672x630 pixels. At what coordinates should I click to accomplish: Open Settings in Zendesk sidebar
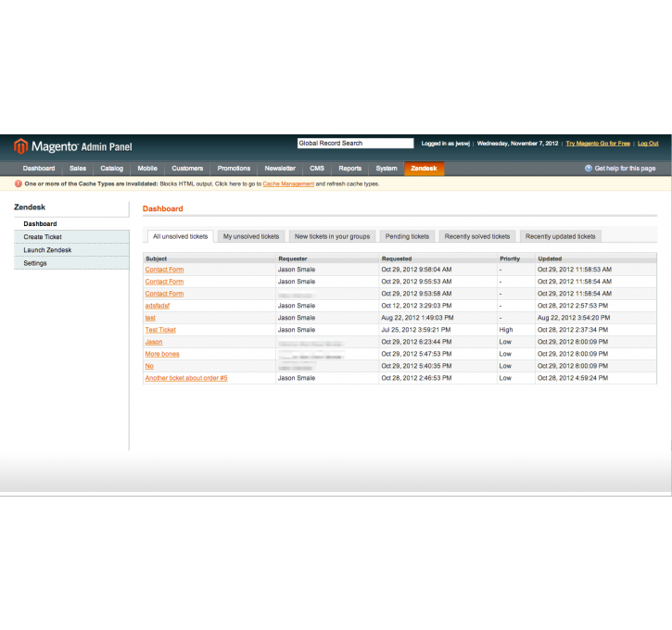click(x=71, y=263)
